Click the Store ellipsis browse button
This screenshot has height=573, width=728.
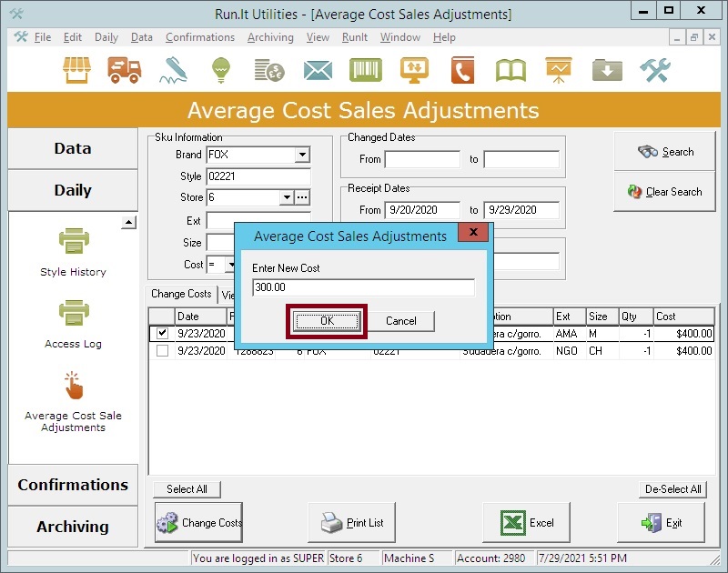pos(302,197)
